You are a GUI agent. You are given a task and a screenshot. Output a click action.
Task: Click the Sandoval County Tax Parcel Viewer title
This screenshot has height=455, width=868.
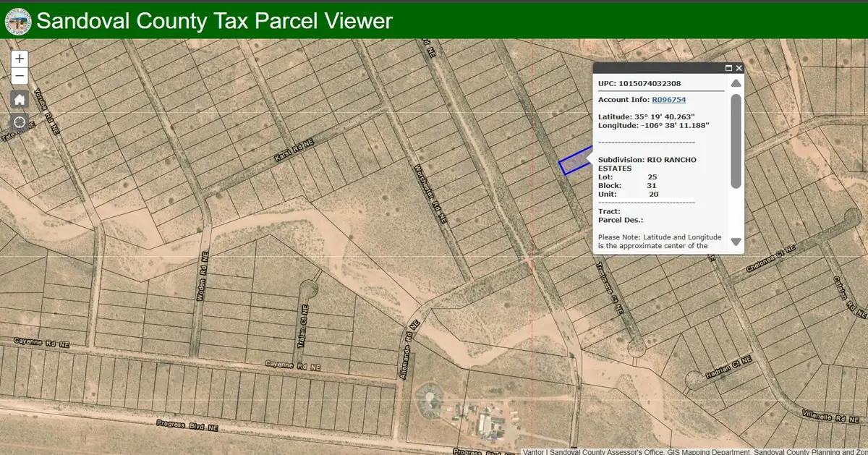point(215,21)
